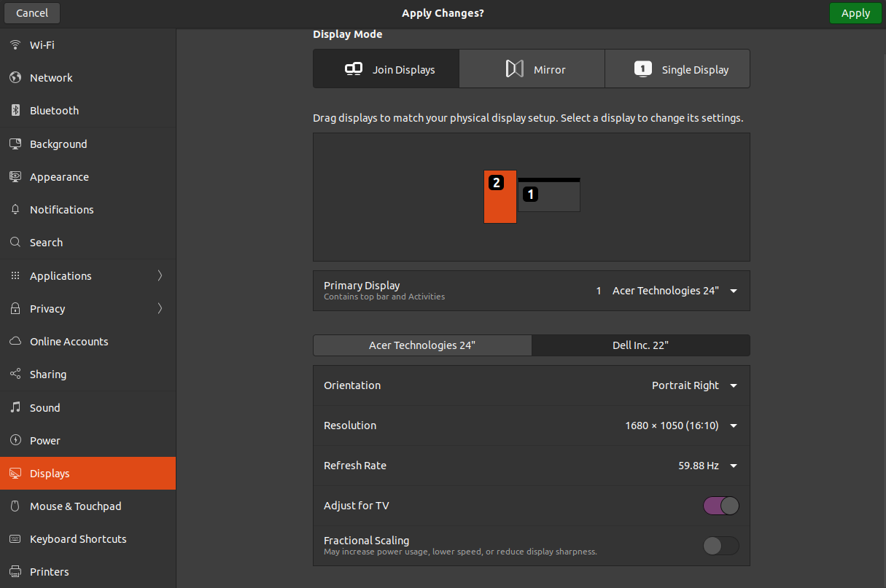This screenshot has width=886, height=588.
Task: Select display 2 in the arrangement area
Action: (x=500, y=197)
